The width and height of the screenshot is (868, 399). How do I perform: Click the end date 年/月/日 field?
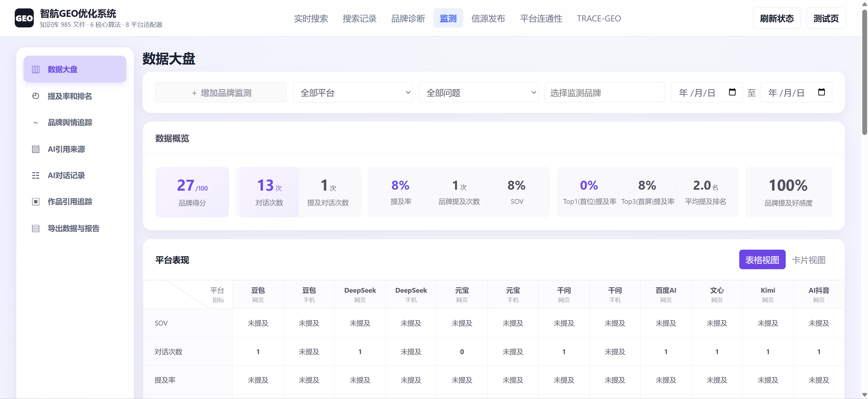click(796, 92)
